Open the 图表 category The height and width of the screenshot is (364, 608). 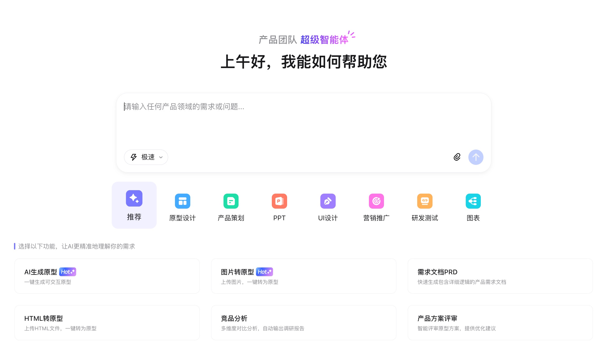(x=473, y=201)
